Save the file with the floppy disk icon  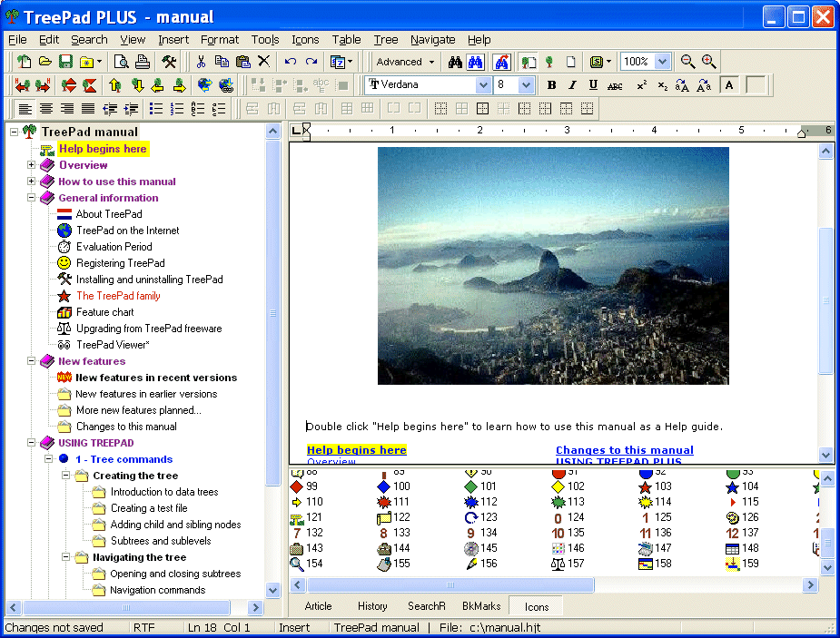(65, 62)
